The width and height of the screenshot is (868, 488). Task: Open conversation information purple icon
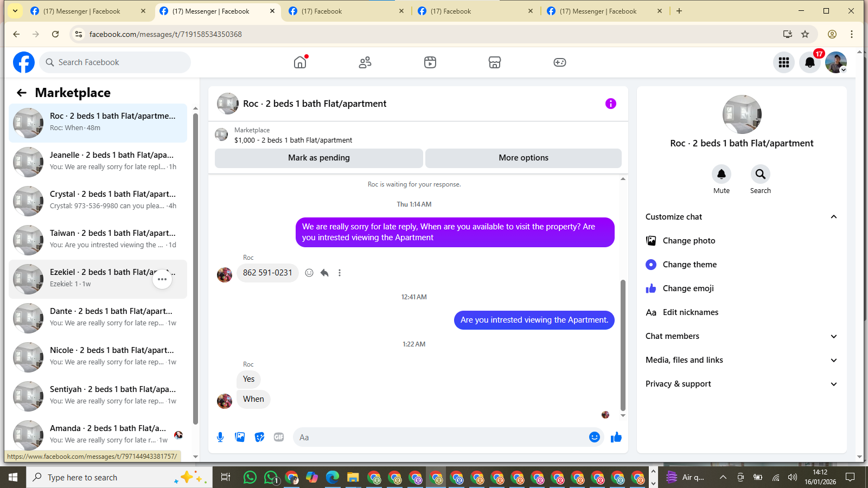point(611,104)
